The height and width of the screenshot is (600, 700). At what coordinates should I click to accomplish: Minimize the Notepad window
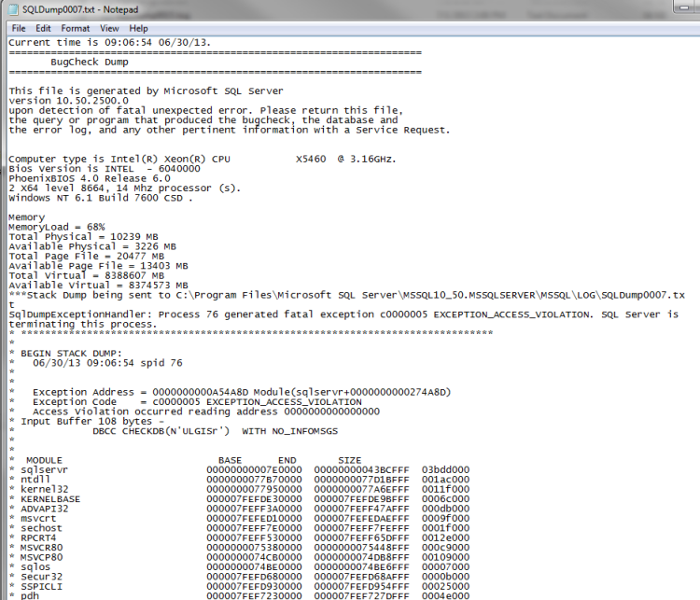(x=684, y=7)
